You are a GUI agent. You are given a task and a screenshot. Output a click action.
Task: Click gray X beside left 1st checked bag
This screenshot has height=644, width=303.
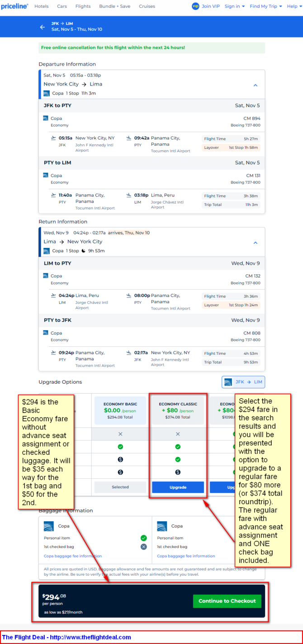(x=143, y=547)
